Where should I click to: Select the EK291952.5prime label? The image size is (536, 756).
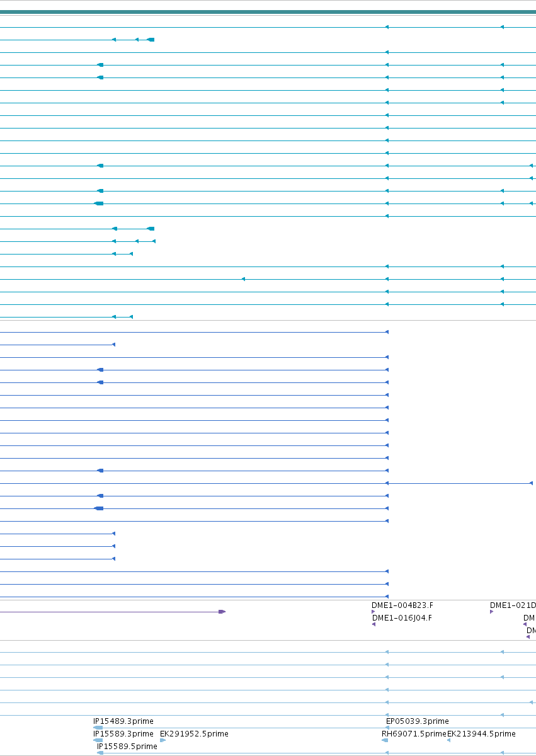pos(194,734)
